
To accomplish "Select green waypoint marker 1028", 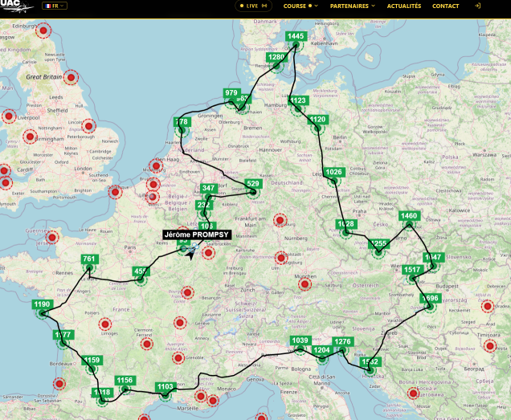I will [x=346, y=224].
